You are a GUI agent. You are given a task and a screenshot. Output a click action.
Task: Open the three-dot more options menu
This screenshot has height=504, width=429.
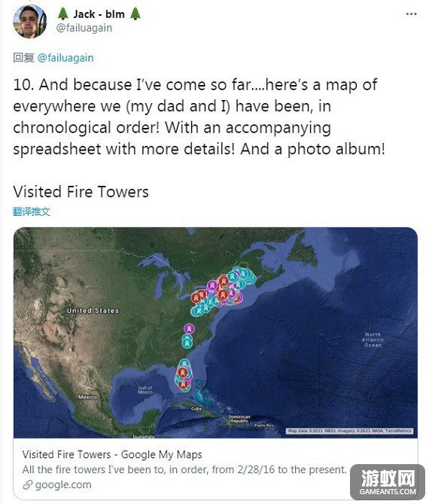[x=411, y=14]
